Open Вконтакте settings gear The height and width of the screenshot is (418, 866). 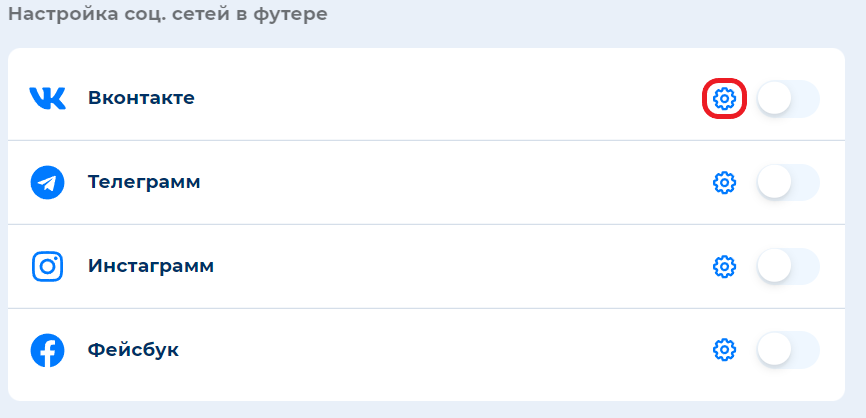click(x=724, y=99)
